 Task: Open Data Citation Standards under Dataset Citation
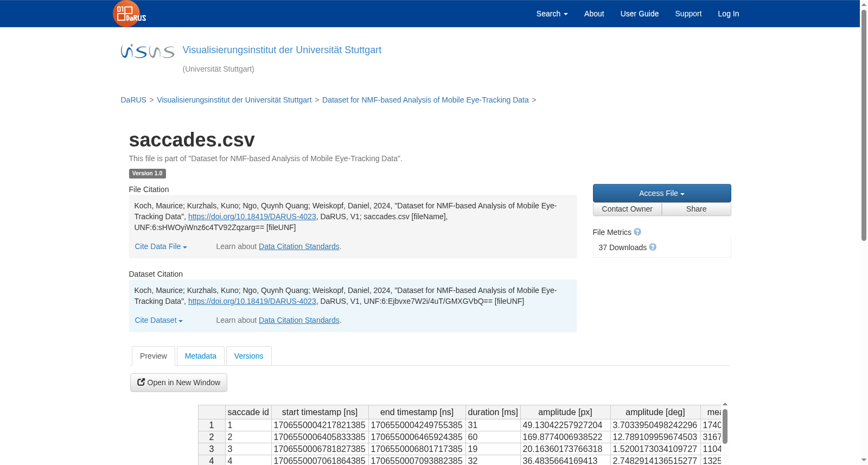tap(299, 320)
